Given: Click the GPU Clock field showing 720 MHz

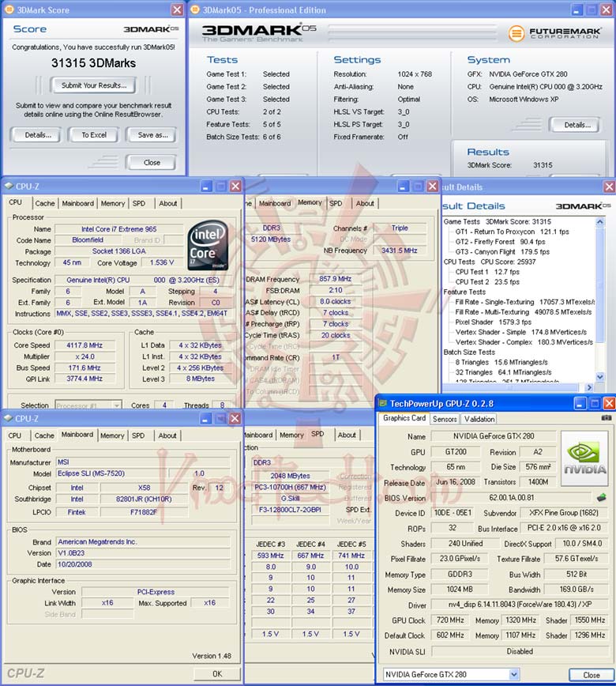Looking at the screenshot, I should [x=450, y=620].
